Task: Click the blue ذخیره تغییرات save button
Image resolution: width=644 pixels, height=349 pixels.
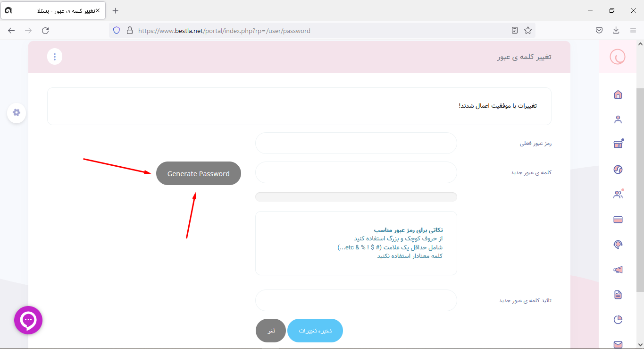Action: coord(315,331)
